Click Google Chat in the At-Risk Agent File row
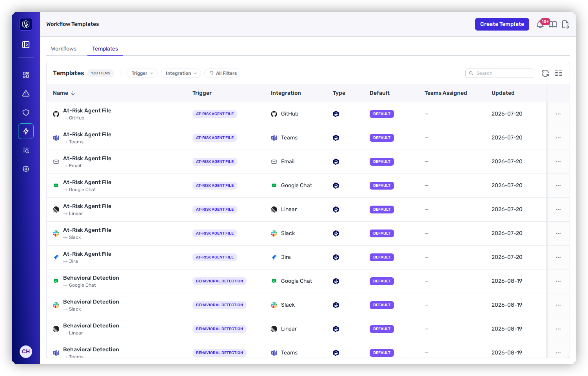Screen dimensions: 588x376 pos(296,186)
